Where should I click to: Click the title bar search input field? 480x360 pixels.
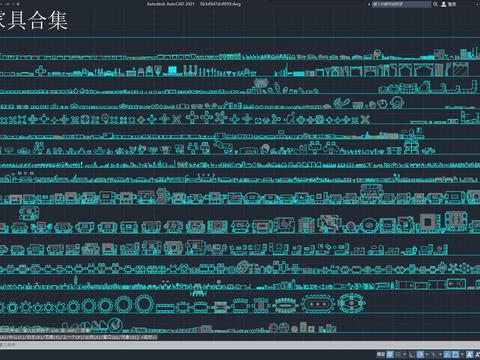click(401, 4)
